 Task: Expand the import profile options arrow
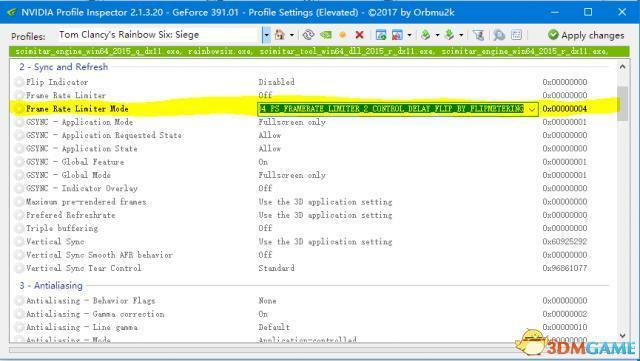pos(461,35)
